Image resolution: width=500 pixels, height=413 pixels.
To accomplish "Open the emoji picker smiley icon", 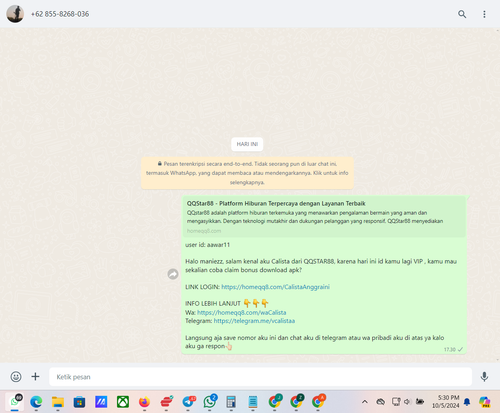I will tap(16, 377).
